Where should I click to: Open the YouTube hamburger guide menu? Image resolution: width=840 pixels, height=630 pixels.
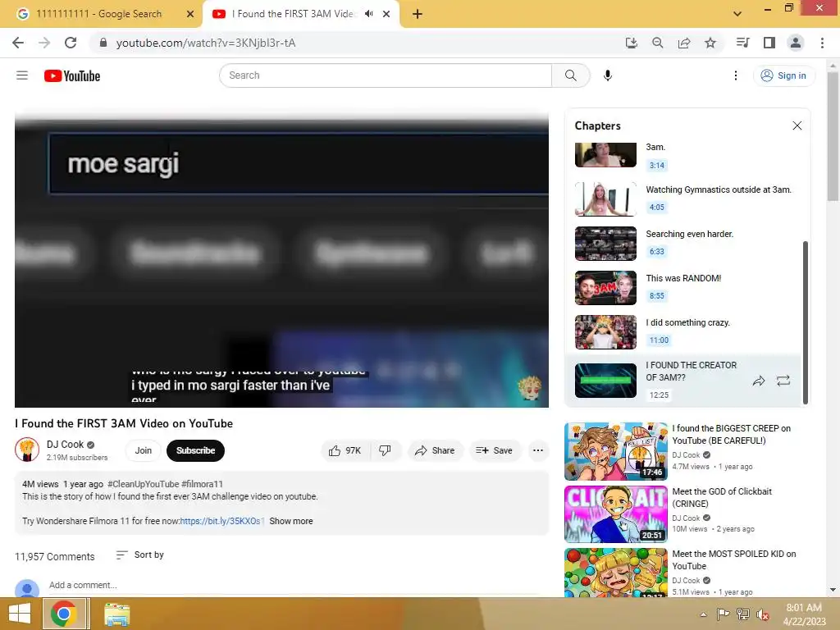[22, 75]
